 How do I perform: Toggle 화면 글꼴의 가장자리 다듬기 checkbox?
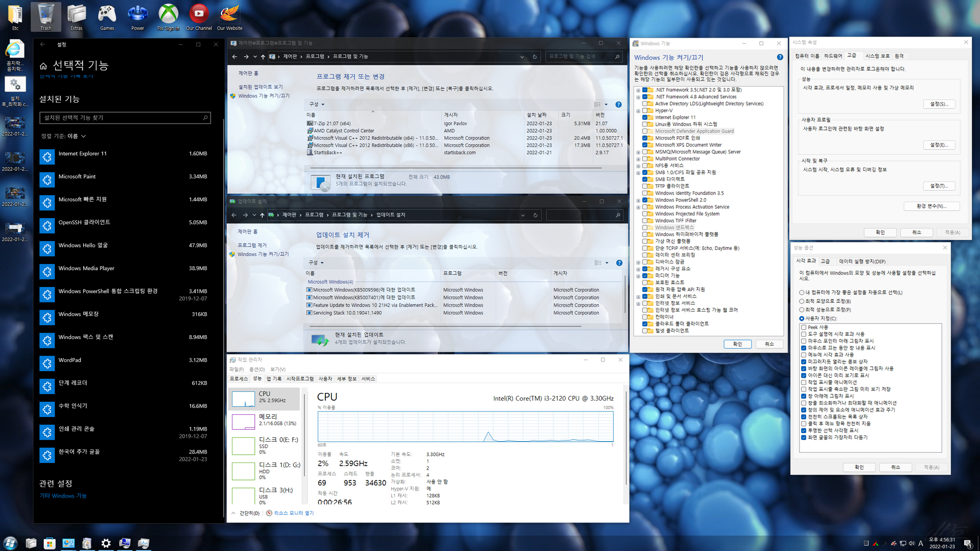pyautogui.click(x=803, y=437)
